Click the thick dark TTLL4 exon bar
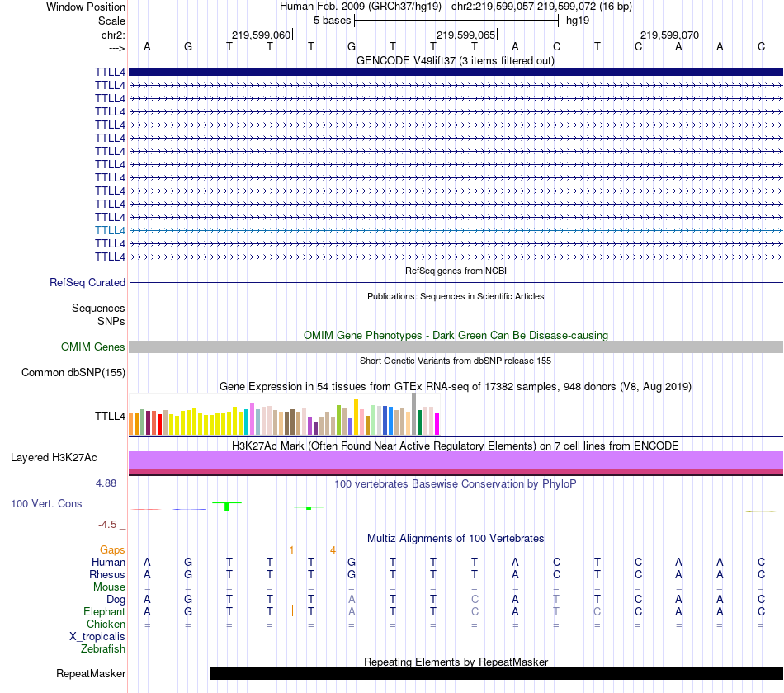Viewport: 784px width, 693px height. point(456,72)
